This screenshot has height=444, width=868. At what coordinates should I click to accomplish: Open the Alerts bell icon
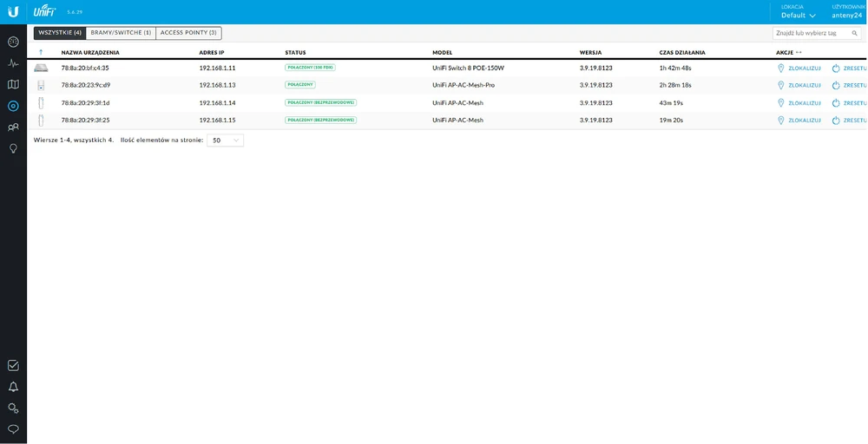pyautogui.click(x=13, y=387)
